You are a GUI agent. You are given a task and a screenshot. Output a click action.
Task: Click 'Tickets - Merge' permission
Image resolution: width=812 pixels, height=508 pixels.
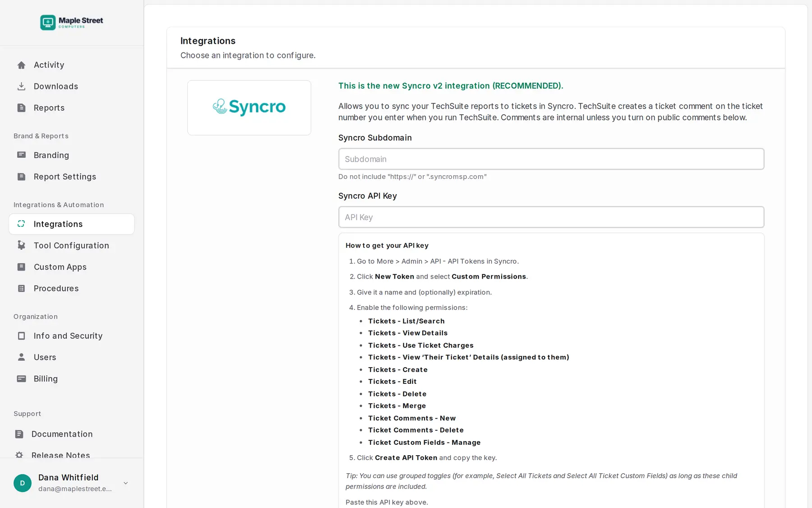click(397, 406)
